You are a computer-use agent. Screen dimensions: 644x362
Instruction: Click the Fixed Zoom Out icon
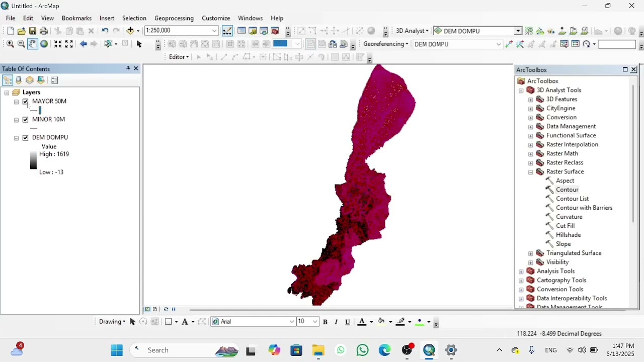(69, 44)
